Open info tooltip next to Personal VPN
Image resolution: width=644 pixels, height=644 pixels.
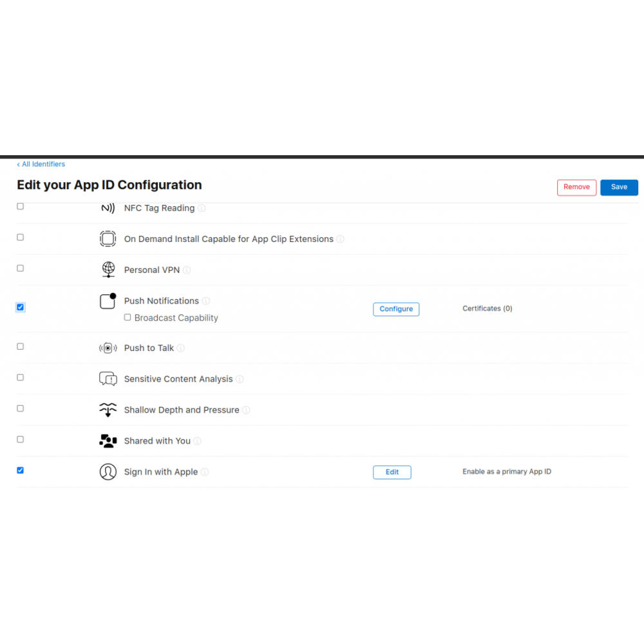pos(187,270)
